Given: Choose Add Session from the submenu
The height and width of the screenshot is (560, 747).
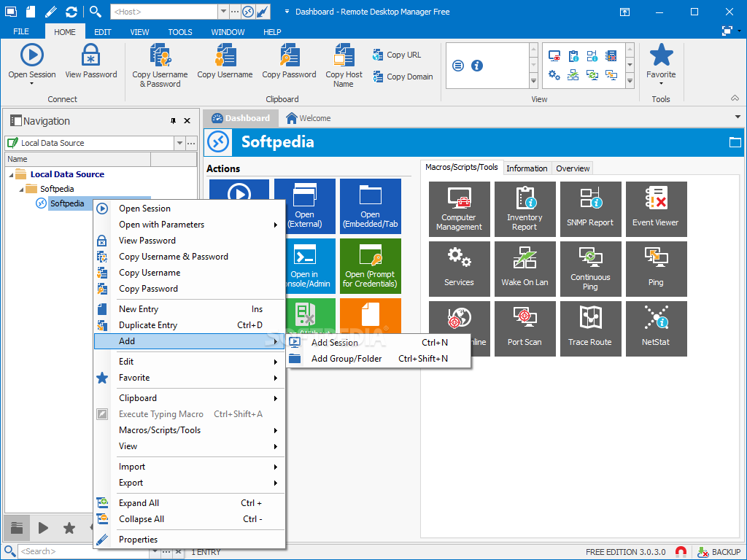Looking at the screenshot, I should pos(379,343).
